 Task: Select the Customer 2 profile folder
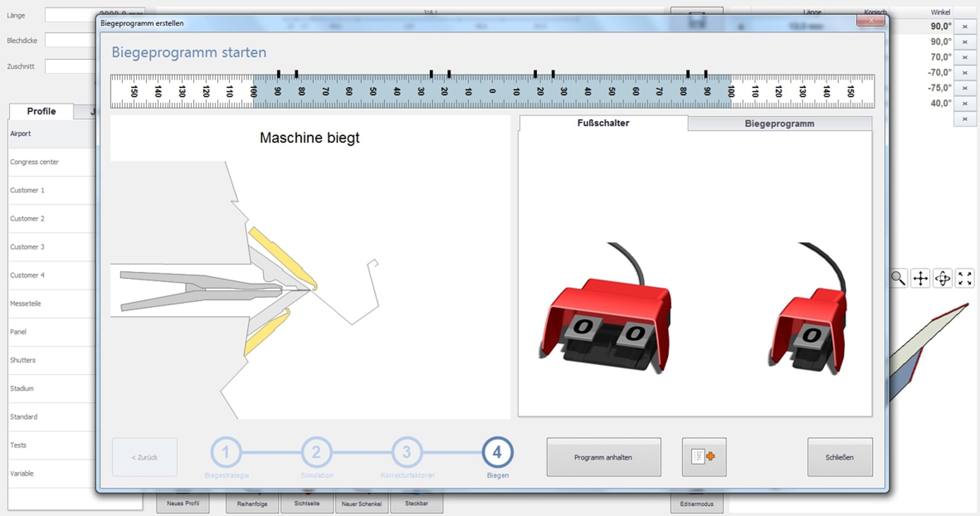27,218
